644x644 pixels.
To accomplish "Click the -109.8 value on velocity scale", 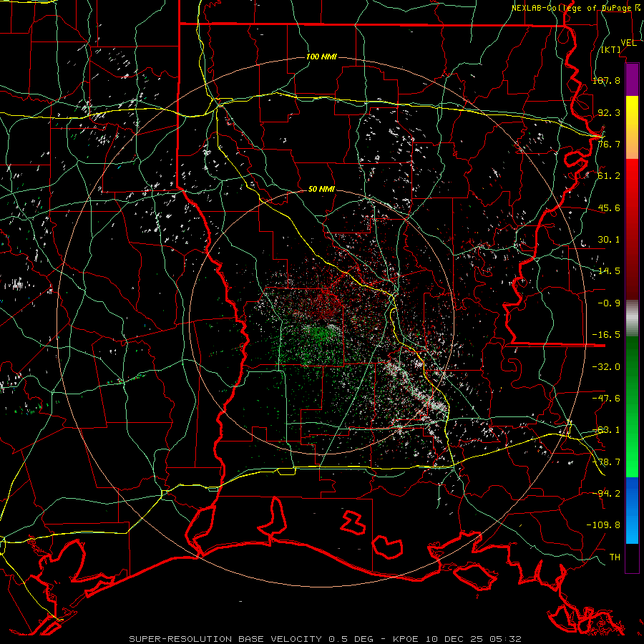I will coord(603,525).
